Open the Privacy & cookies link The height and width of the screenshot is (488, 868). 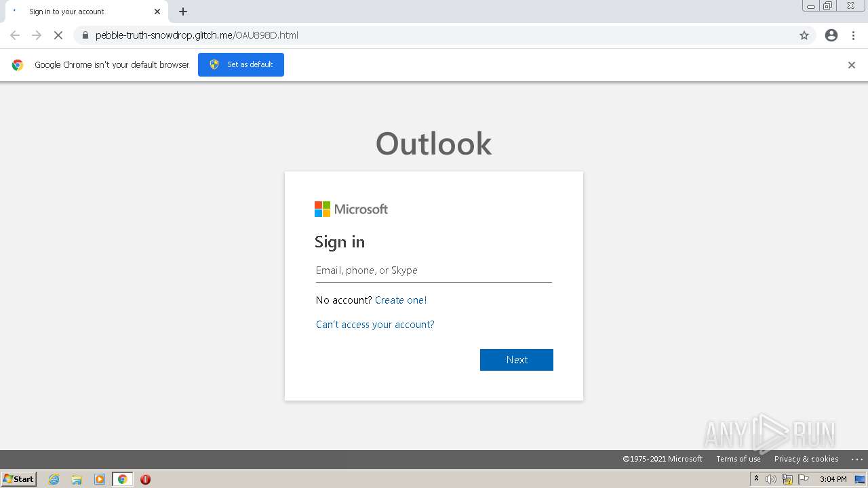coord(806,459)
